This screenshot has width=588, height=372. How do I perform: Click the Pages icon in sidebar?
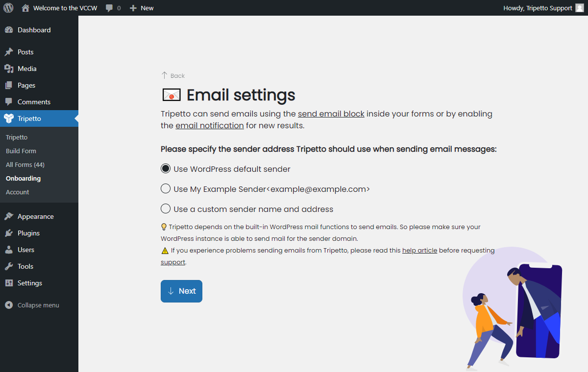[x=9, y=85]
